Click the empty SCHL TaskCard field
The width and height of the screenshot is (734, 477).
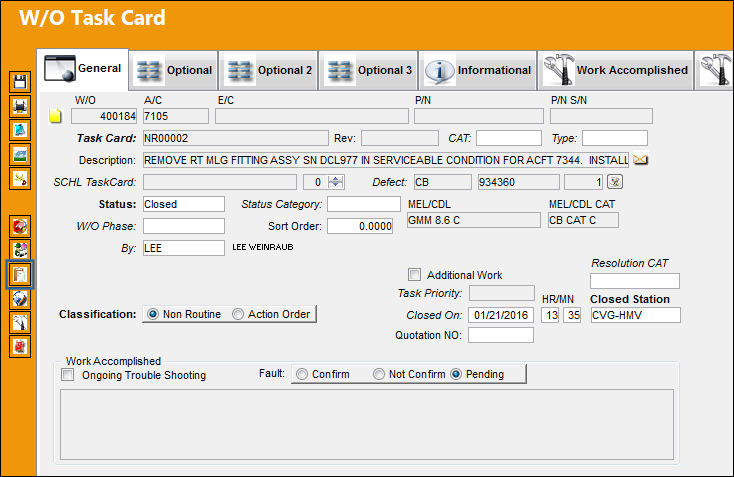[220, 182]
